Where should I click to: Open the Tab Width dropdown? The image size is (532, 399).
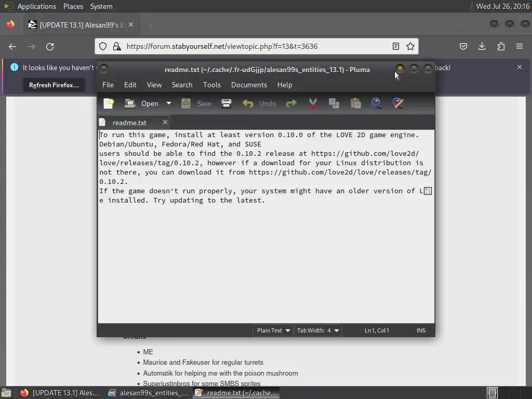(317, 330)
